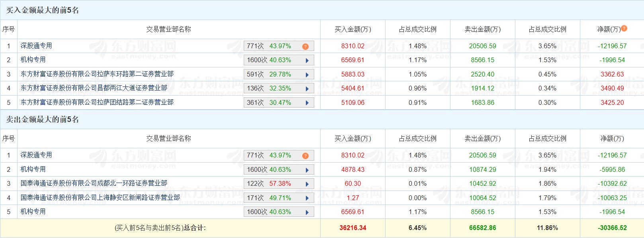644x238 pixels.
Task: Click orange question icon in buy table 深股通专用 row
Action: tap(305, 46)
